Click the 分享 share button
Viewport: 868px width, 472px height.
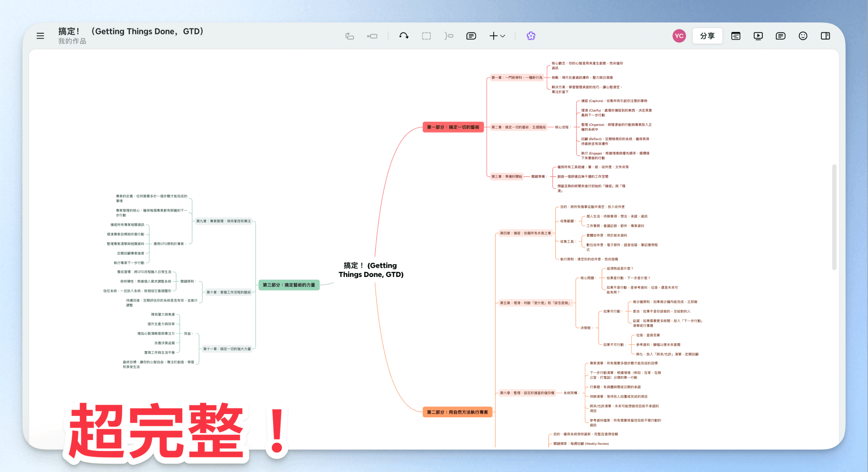[707, 36]
